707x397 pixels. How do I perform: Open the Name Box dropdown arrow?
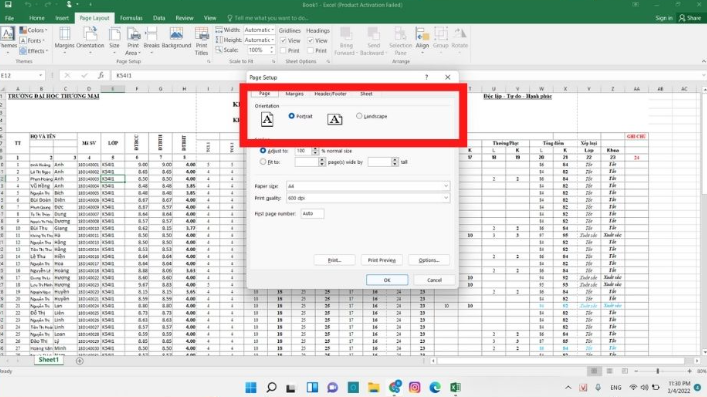click(x=41, y=75)
